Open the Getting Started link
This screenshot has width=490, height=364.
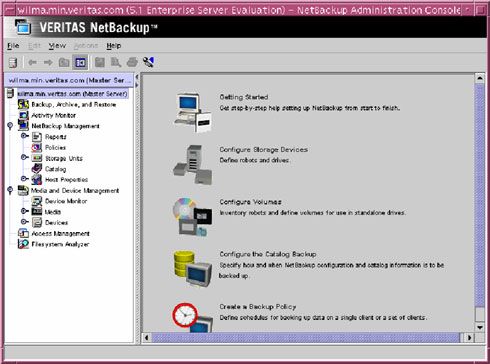click(244, 97)
